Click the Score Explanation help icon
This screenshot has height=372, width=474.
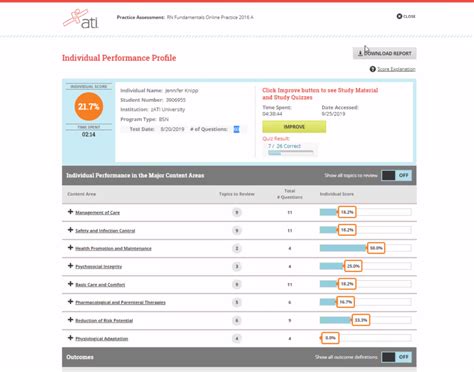tap(373, 69)
